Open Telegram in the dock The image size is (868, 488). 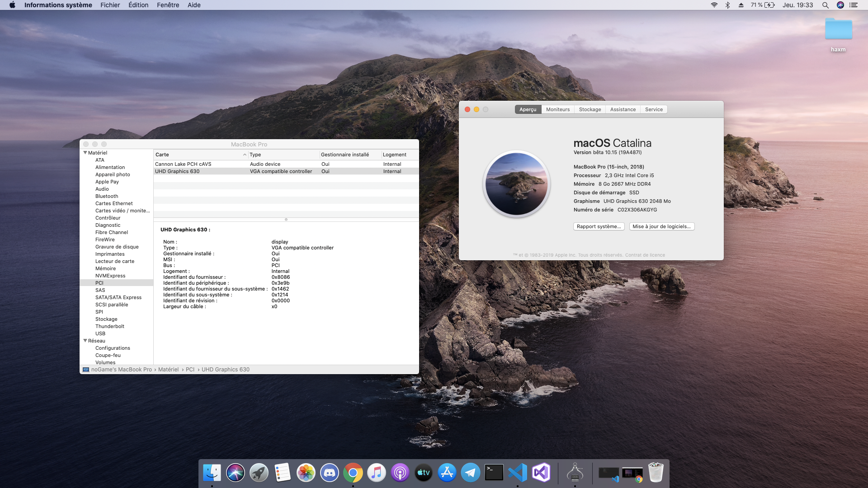pyautogui.click(x=470, y=473)
